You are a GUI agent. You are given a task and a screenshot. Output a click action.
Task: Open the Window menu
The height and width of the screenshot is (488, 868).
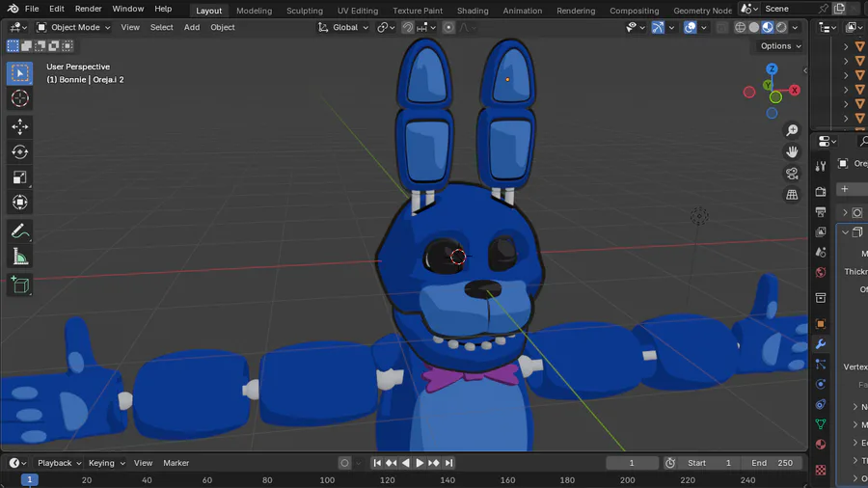128,9
